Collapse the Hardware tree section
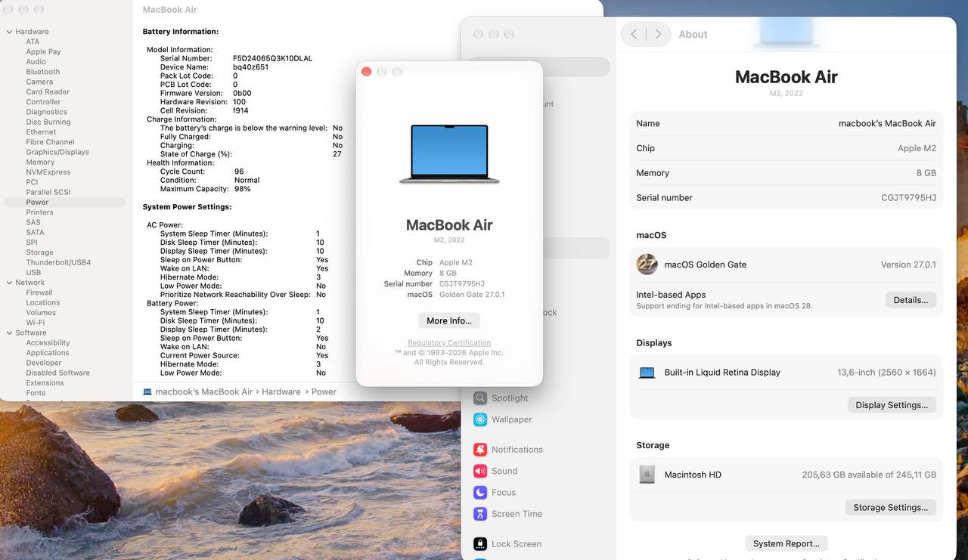The height and width of the screenshot is (560, 968). coord(9,32)
